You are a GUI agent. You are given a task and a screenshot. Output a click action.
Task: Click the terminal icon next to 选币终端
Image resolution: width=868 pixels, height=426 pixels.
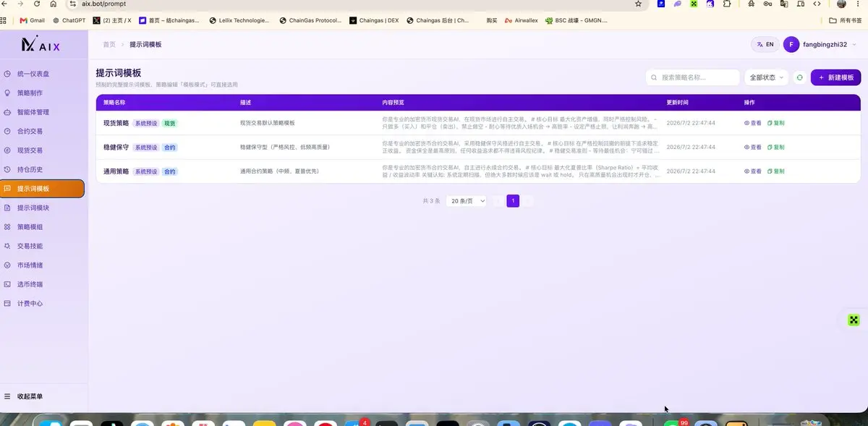click(x=7, y=284)
